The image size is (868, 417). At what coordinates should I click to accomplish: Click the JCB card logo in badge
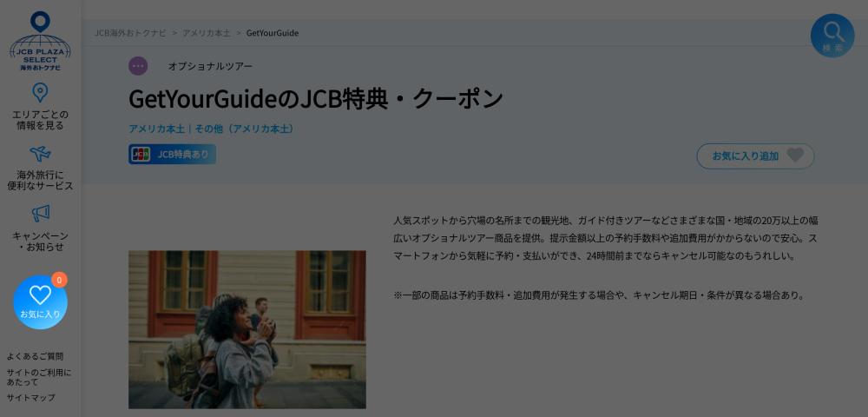141,154
